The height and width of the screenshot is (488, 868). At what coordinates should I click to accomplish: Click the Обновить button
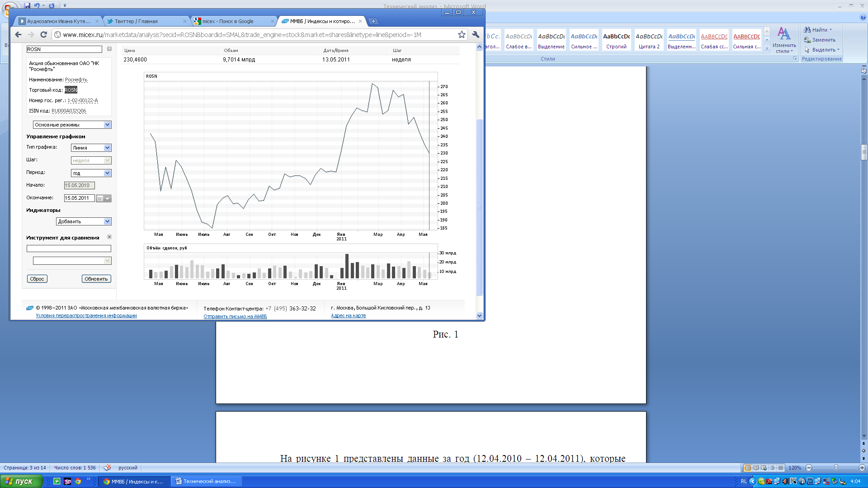96,279
